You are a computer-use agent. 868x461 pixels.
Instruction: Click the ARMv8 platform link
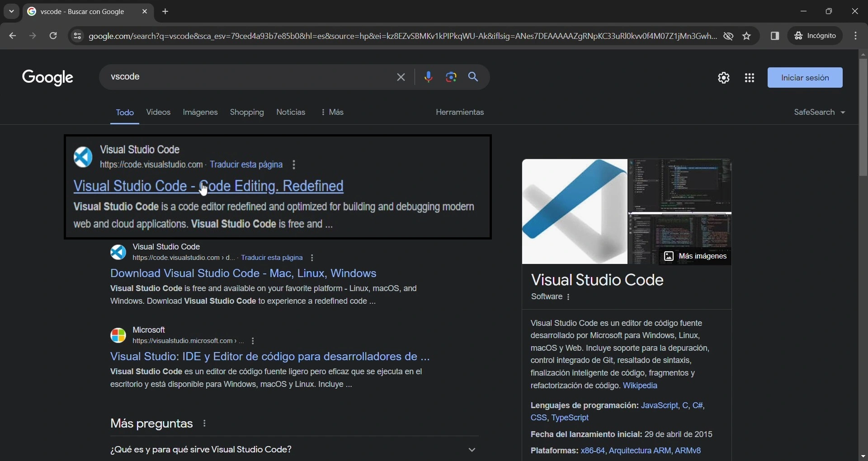tap(688, 451)
